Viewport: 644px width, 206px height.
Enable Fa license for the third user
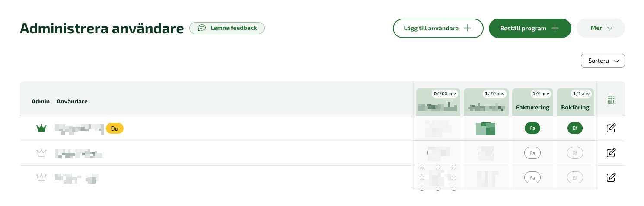pyautogui.click(x=532, y=177)
